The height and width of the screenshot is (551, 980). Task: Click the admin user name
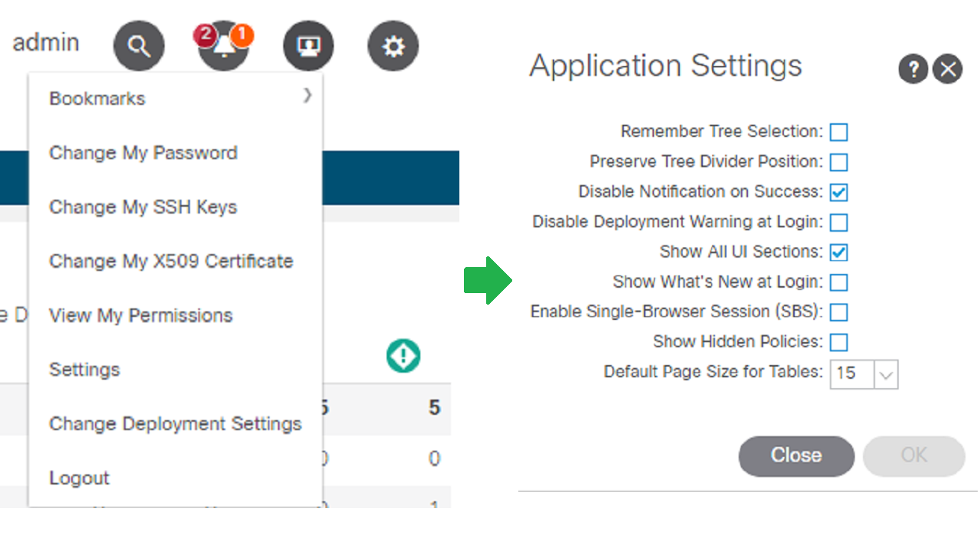point(46,42)
